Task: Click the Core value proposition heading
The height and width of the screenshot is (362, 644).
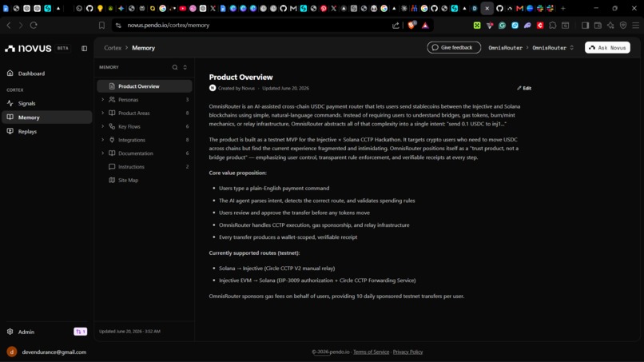Action: [238, 173]
